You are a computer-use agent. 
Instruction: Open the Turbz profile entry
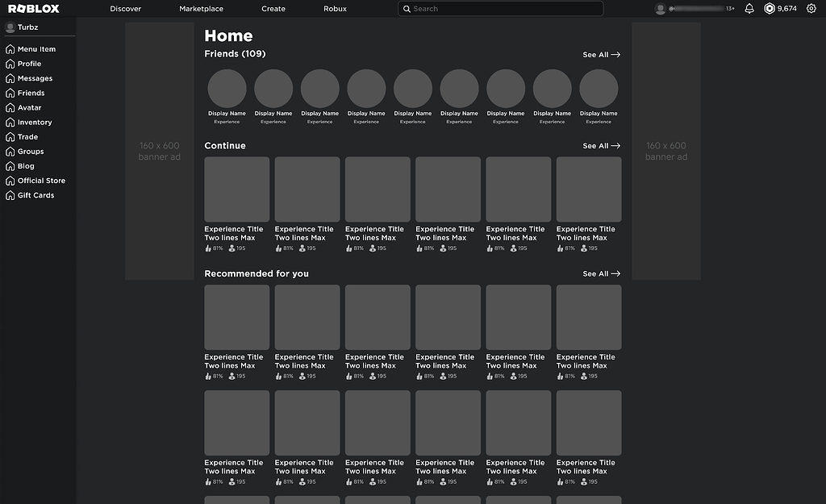(x=24, y=26)
